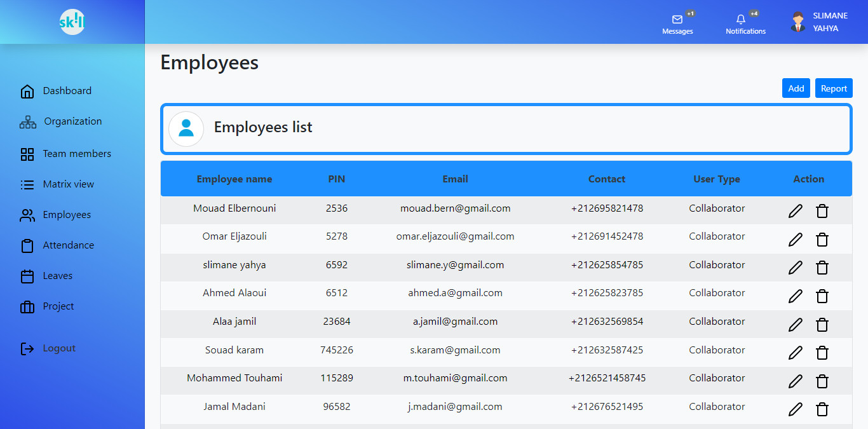Click trash icon for Ahmed Alaoui
Screen dimensions: 868x429
(822, 296)
